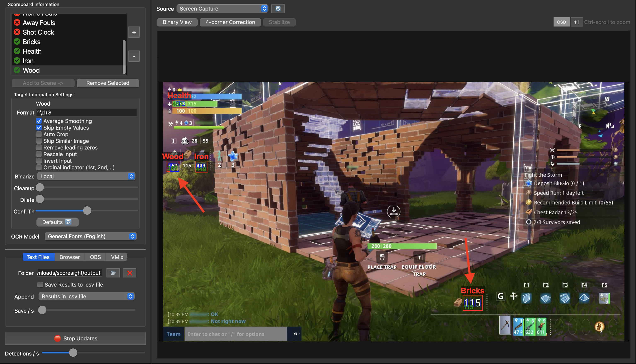Click the red X beside Away Fouls
Screen dimensions: 636x364
(17, 23)
